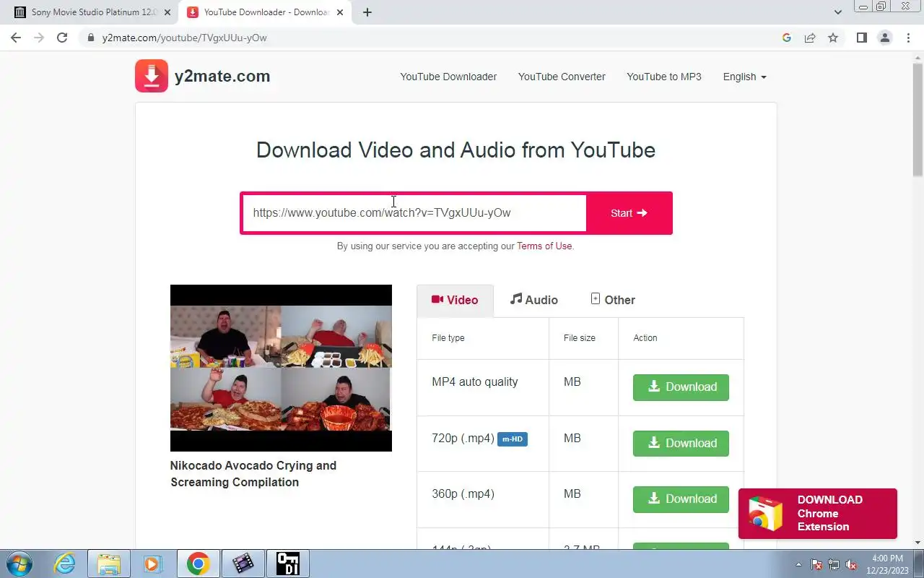
Task: Bookmark page with star icon
Action: (x=833, y=38)
